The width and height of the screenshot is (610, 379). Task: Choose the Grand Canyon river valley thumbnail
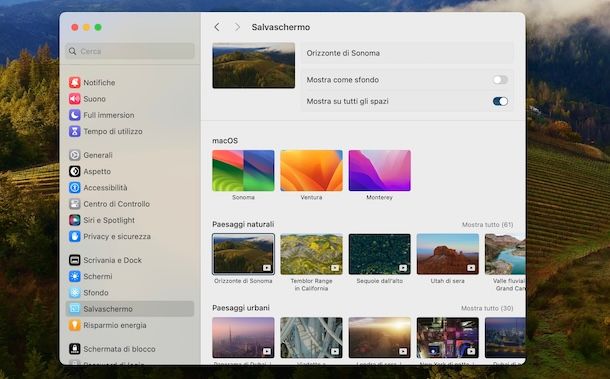click(x=505, y=254)
